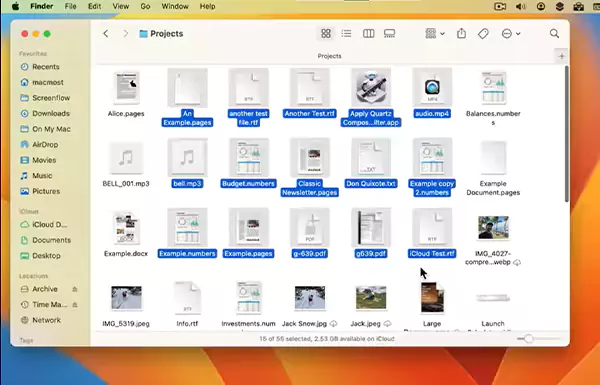Screen dimensions: 600x385
Task: Download Jack.jpeg via its cloud icon
Action: (x=387, y=324)
